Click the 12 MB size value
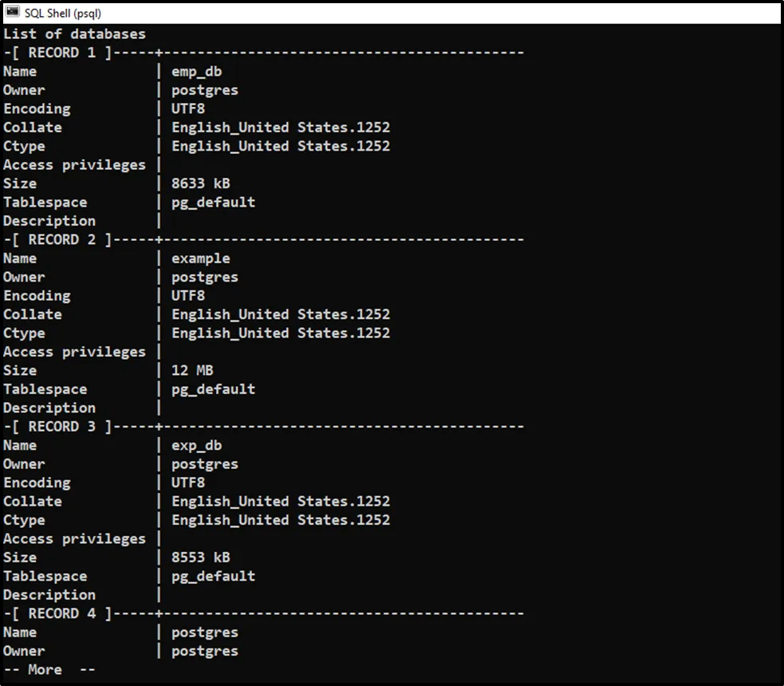Screen dimensions: 784x686 (x=192, y=370)
